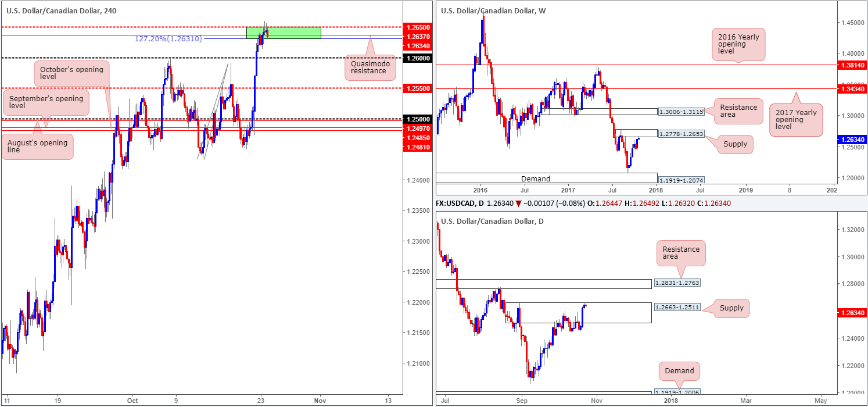The image size is (868, 407).
Task: Click the 1.34340 red price label
Action: click(x=851, y=89)
